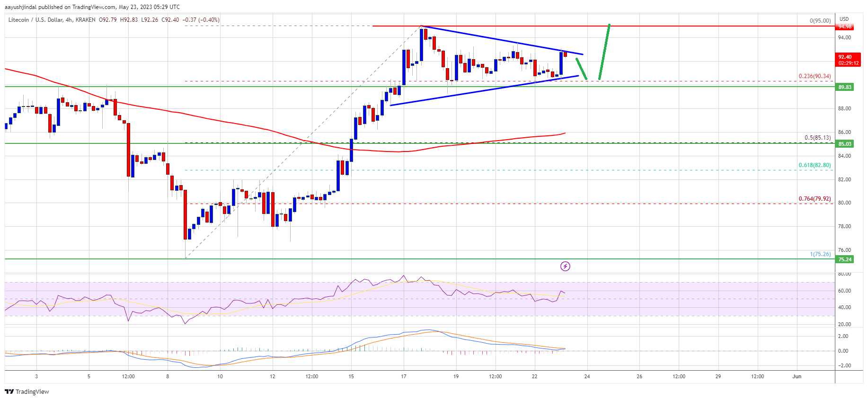The image size is (868, 400).
Task: Click the 0.5(85.13) Fibonacci label
Action: [817, 138]
